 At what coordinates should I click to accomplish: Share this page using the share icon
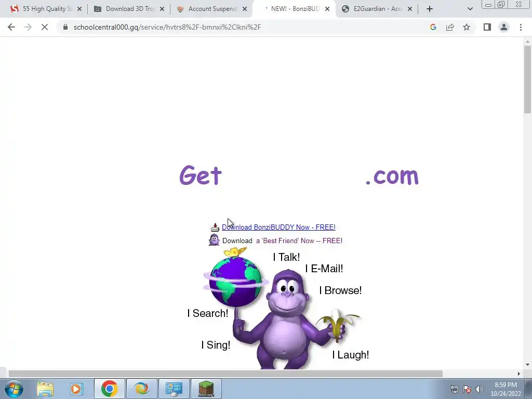tap(450, 27)
